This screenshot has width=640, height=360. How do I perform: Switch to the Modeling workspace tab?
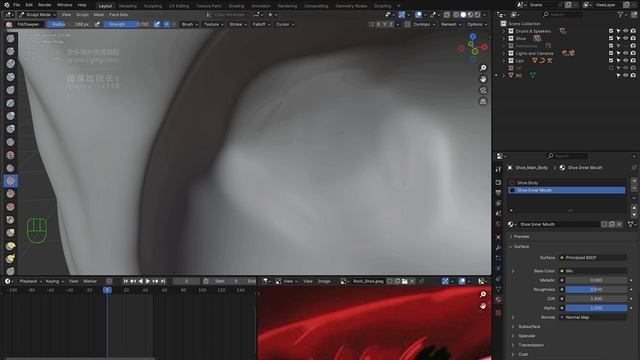pyautogui.click(x=128, y=6)
